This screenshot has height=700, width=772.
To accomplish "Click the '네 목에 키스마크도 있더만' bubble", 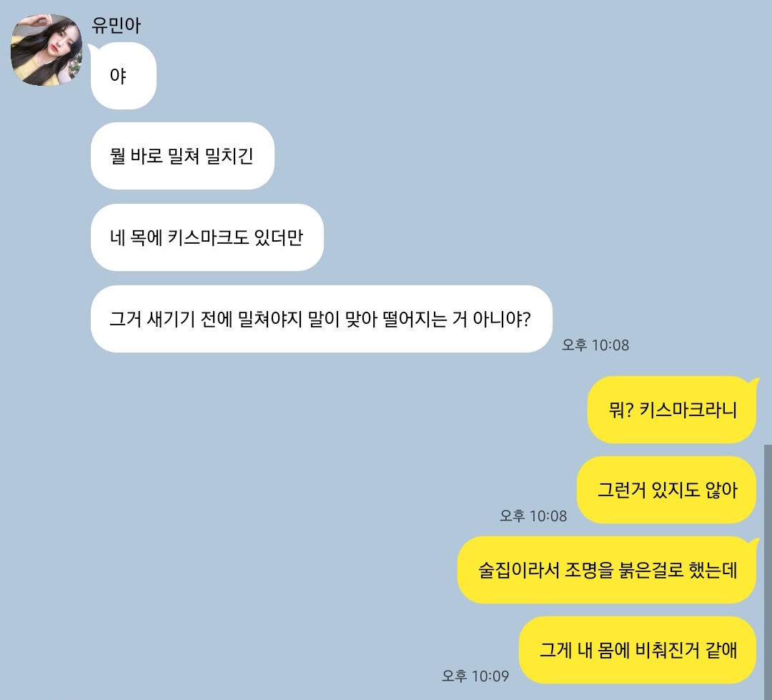I will pos(207,237).
